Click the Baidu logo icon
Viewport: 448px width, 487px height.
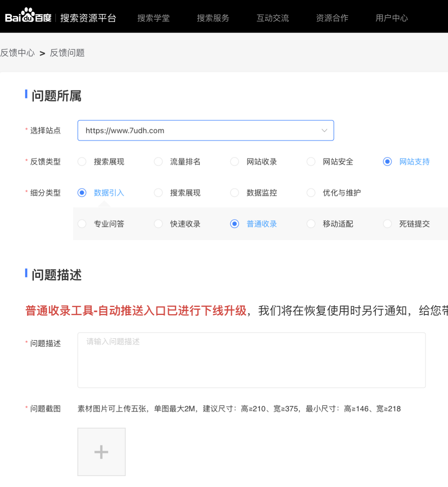(28, 17)
